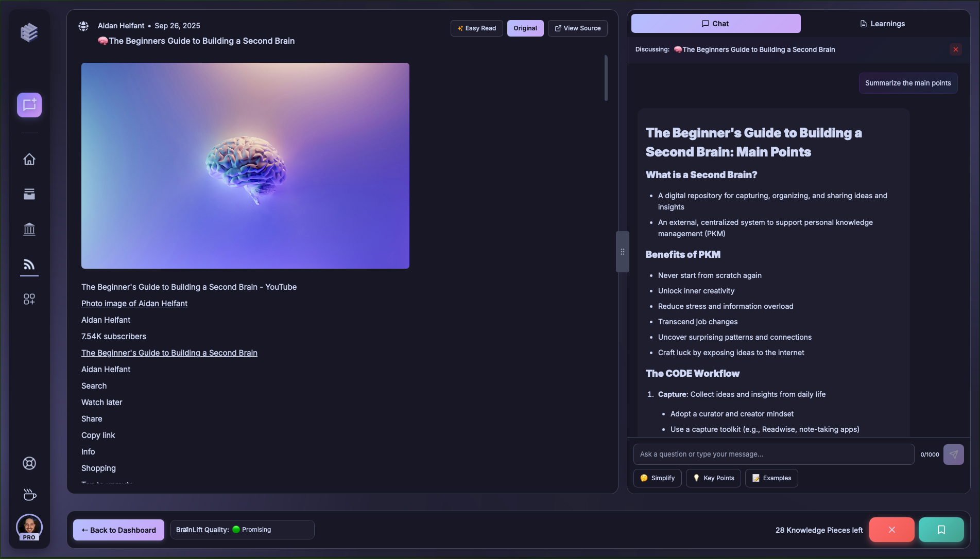Toggle the Original view option

[x=525, y=28]
